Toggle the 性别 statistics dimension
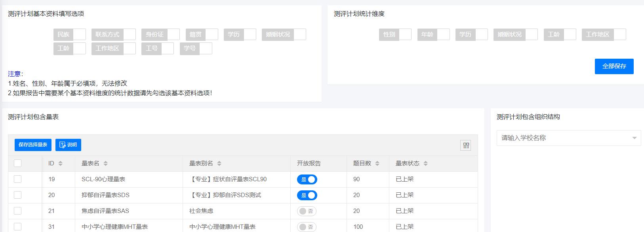This screenshot has height=232, width=644. click(395, 35)
